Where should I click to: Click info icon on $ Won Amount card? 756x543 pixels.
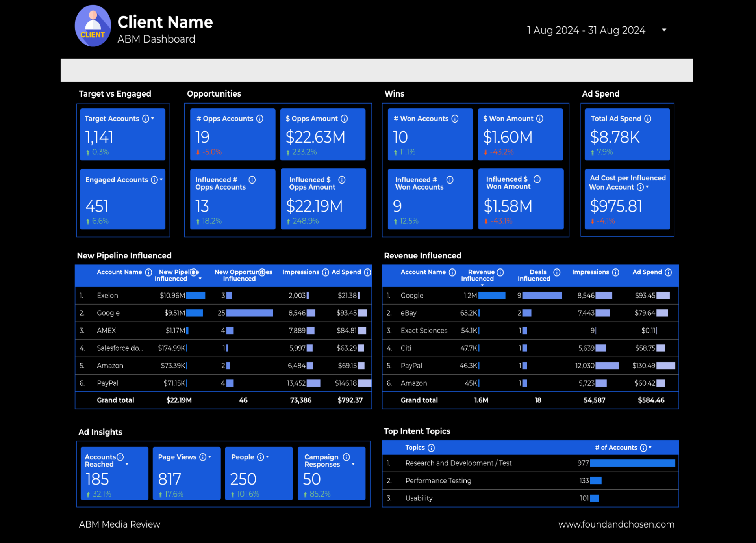click(x=540, y=119)
